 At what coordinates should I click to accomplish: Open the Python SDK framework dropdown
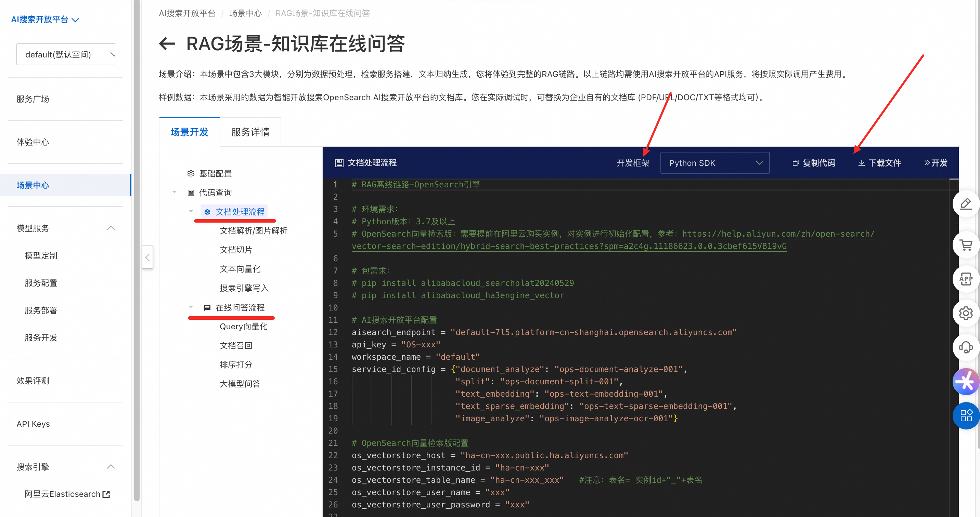pos(715,163)
